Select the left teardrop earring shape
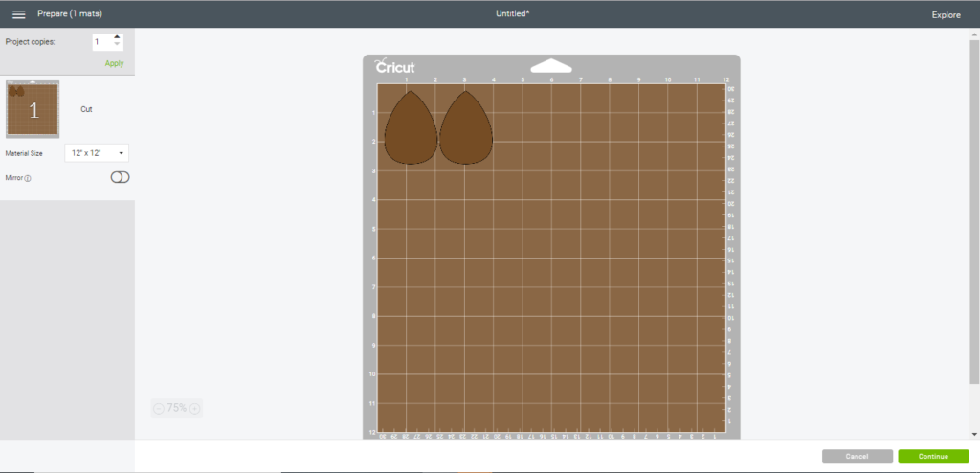This screenshot has height=473, width=980. [410, 129]
